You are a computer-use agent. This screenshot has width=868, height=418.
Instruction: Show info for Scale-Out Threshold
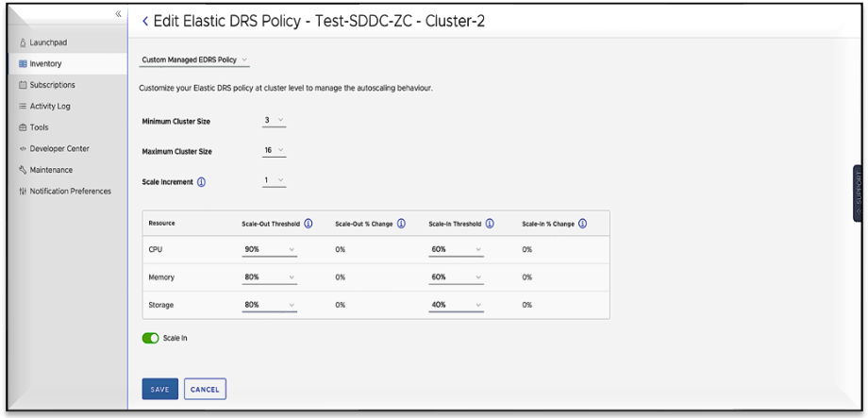(x=309, y=224)
